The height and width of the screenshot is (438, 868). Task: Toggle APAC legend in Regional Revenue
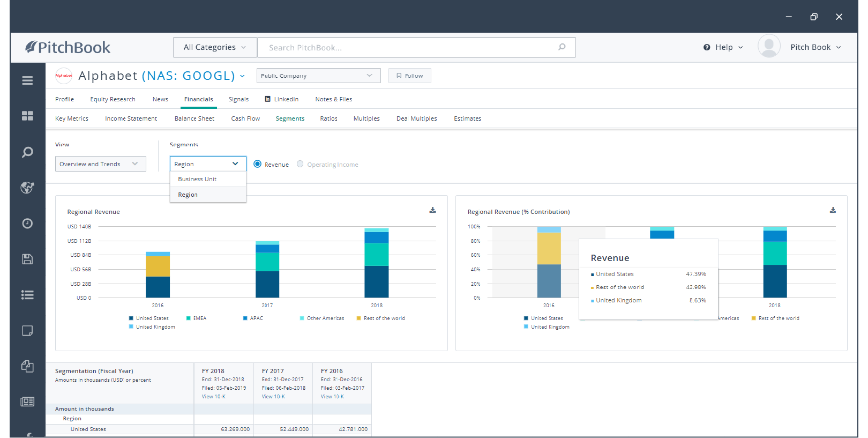pyautogui.click(x=253, y=318)
